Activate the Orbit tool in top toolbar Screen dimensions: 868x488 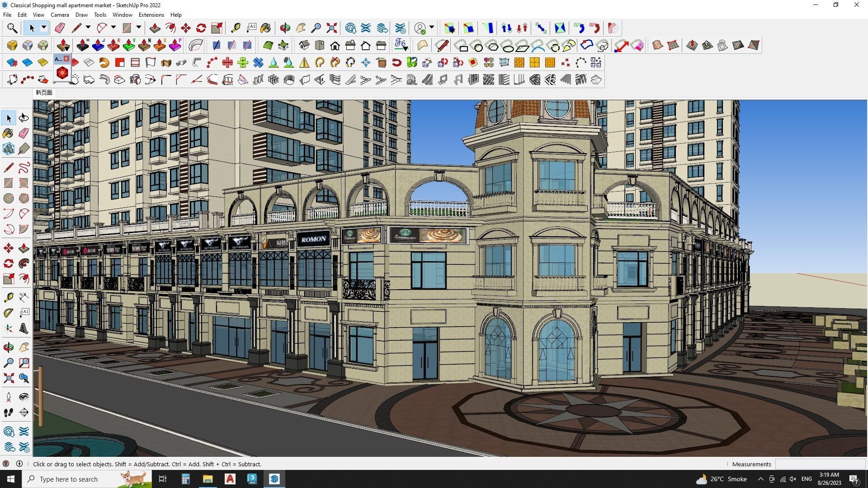285,28
